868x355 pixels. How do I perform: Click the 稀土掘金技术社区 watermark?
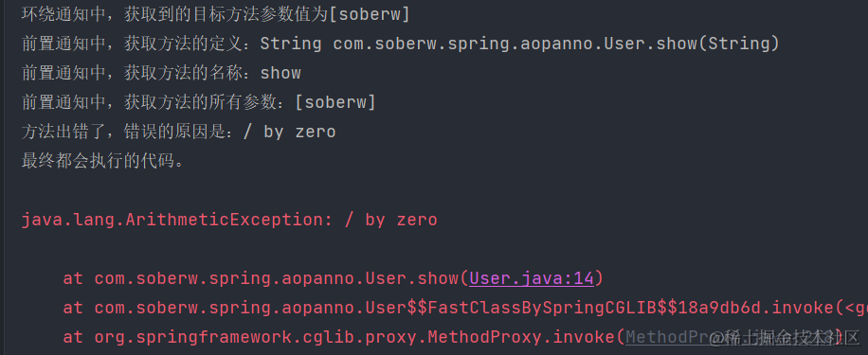[785, 337]
